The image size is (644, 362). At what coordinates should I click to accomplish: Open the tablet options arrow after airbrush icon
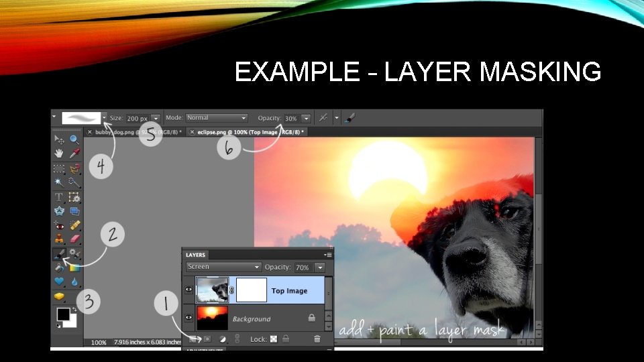pyautogui.click(x=337, y=118)
